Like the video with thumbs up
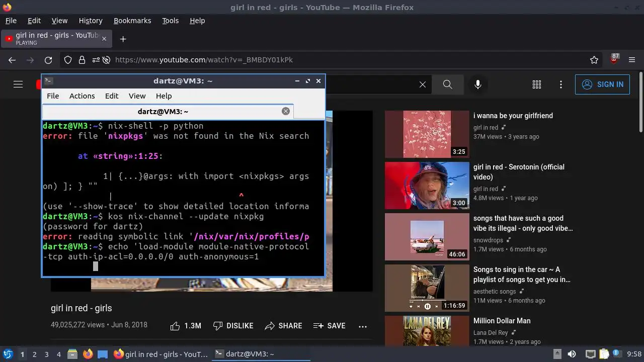 pos(186,326)
